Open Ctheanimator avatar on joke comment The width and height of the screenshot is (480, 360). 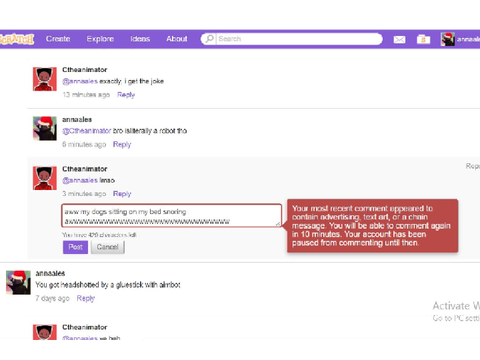[45, 79]
